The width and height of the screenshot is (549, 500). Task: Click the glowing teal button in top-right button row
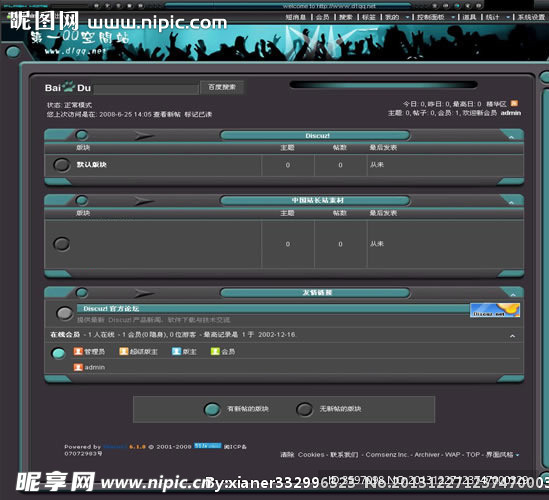coord(457,6)
